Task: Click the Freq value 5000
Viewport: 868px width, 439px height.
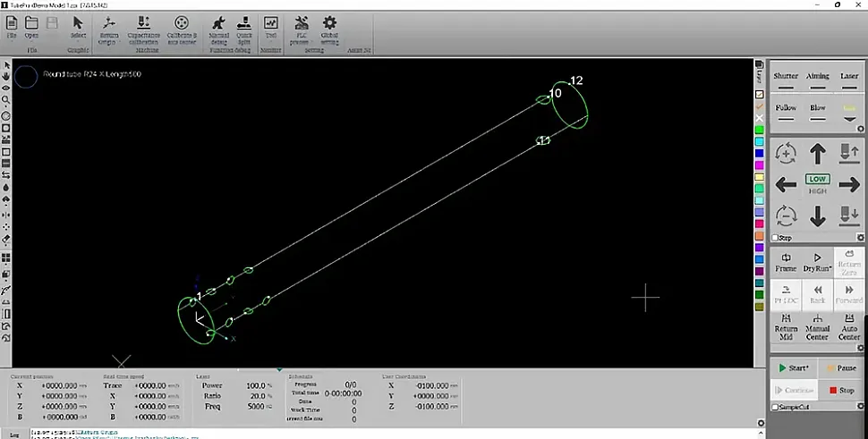Action: 256,407
